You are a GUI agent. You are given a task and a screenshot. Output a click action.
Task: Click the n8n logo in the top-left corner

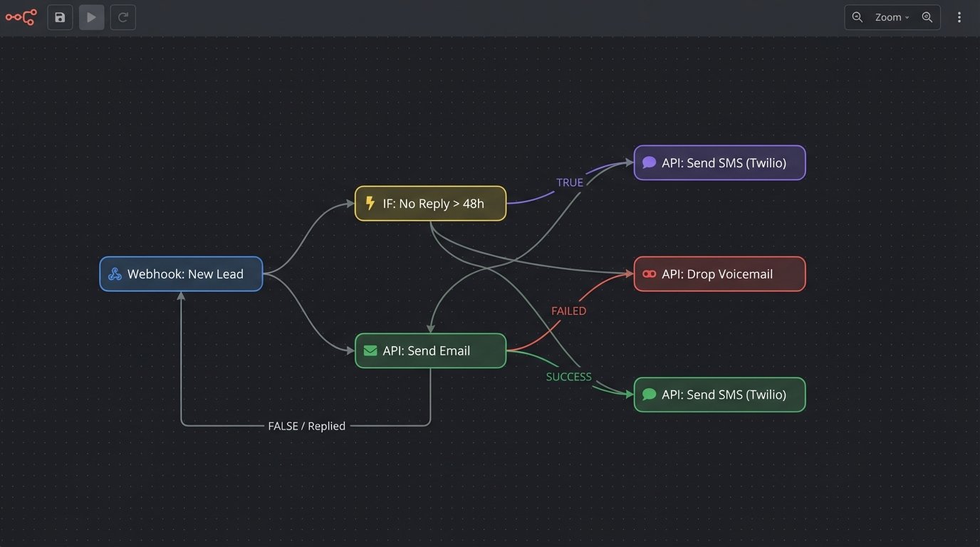coord(21,16)
